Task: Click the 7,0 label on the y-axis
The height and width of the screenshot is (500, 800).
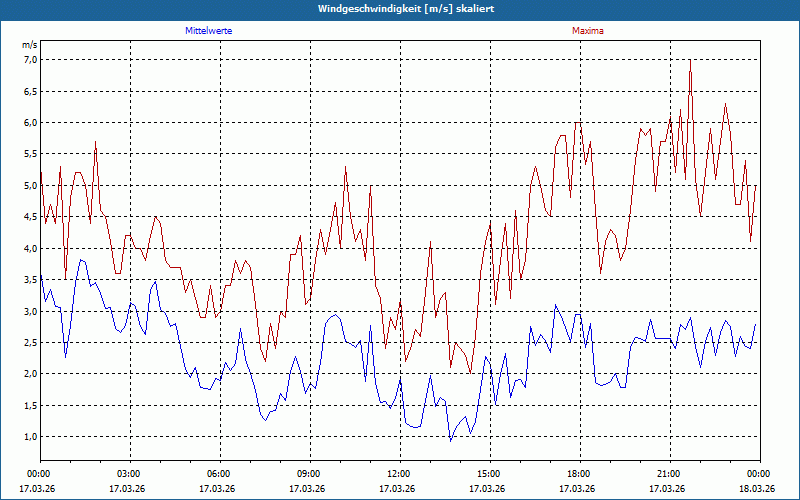Action: (x=30, y=60)
